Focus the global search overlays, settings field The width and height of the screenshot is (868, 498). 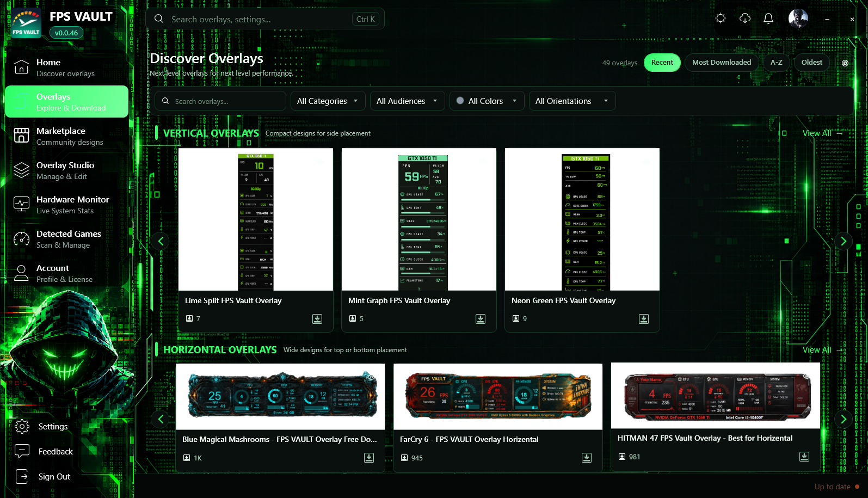(x=265, y=19)
